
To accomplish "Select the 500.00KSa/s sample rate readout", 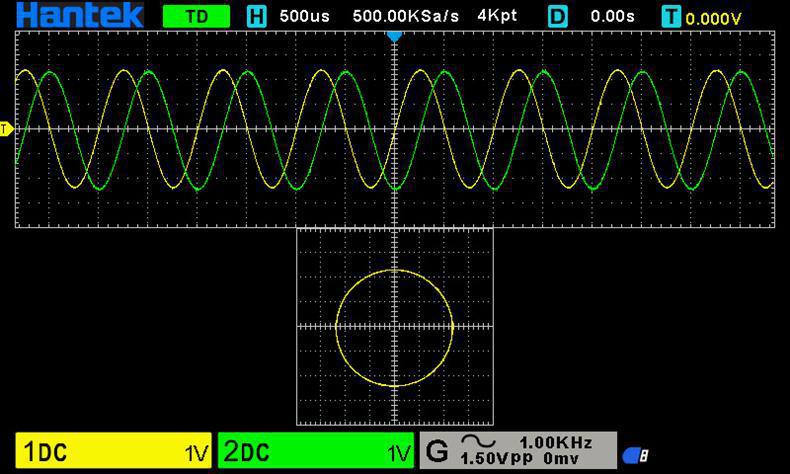I will pos(407,16).
